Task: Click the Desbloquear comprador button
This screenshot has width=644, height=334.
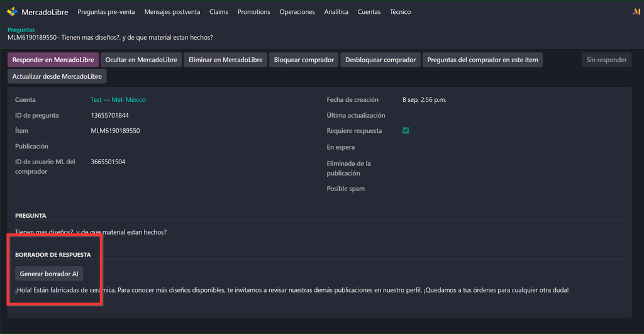Action: [380, 60]
